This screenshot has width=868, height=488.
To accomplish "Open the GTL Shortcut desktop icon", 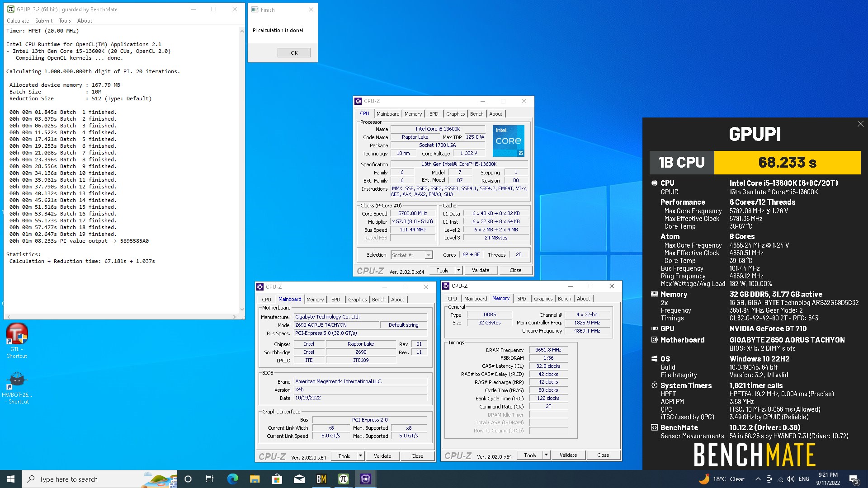I will pyautogui.click(x=17, y=341).
